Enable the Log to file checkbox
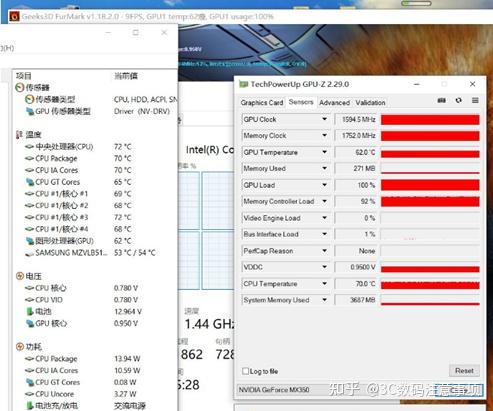This screenshot has width=493, height=411. click(246, 371)
